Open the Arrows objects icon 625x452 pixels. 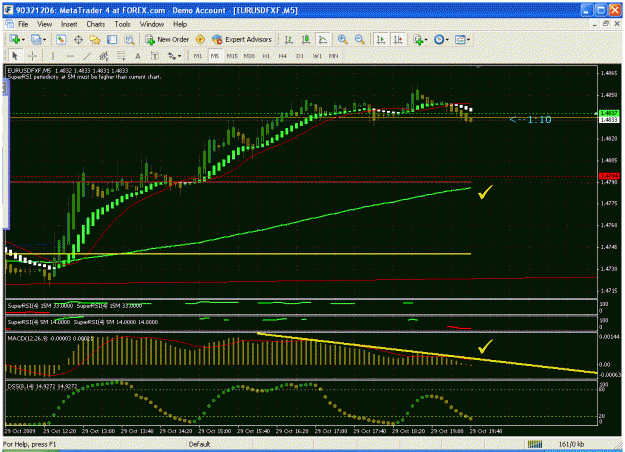point(171,56)
